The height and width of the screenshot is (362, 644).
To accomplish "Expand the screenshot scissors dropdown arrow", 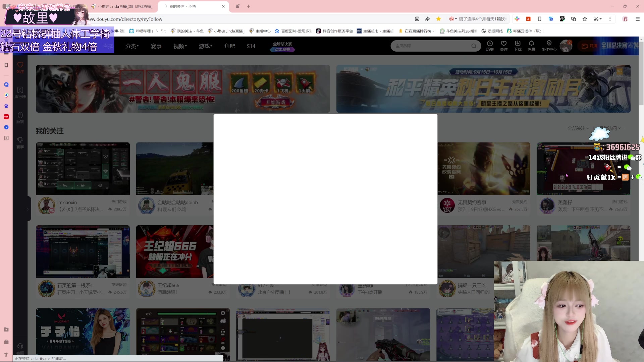I will [601, 19].
